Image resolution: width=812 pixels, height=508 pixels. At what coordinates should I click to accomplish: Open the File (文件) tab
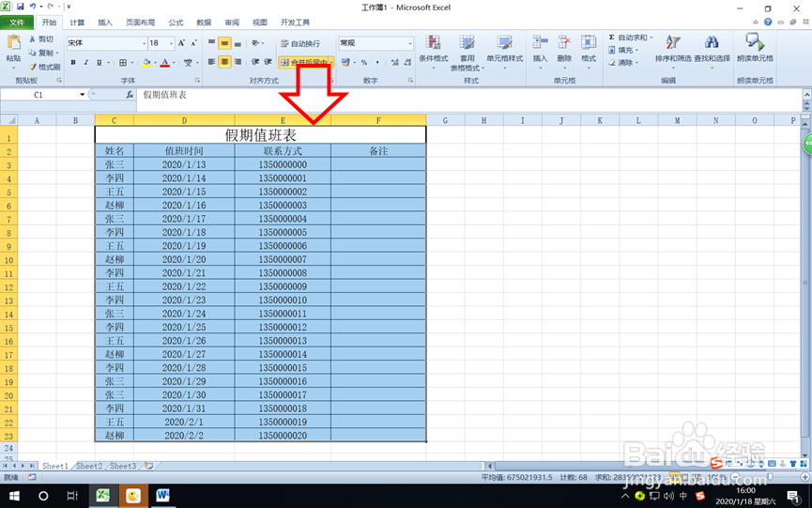point(17,23)
